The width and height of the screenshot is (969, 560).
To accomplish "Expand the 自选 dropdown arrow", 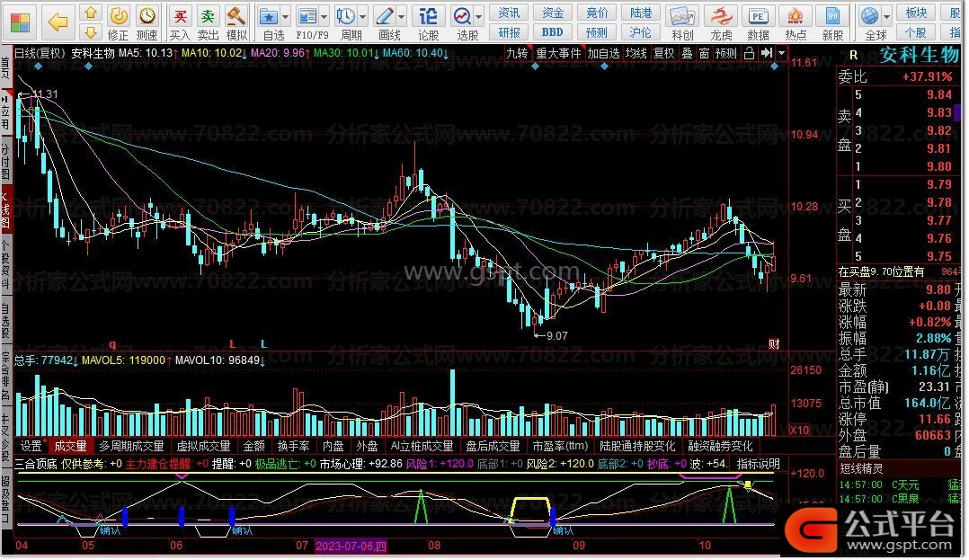I will (x=286, y=17).
